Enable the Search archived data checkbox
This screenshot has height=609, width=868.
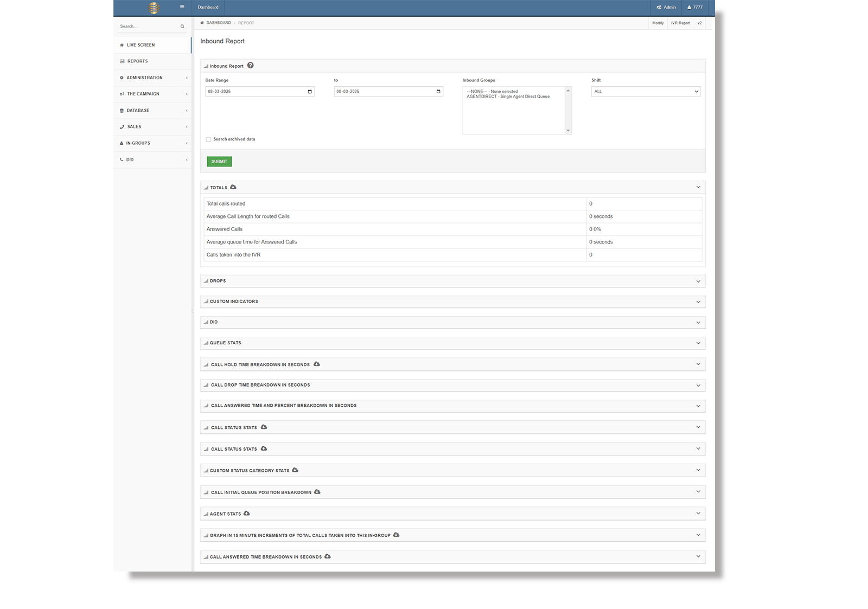coord(208,139)
